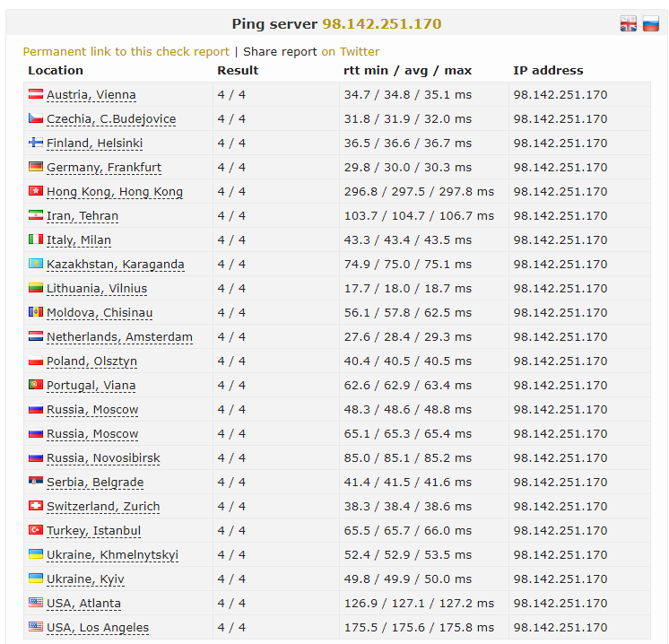Click the Austria flag icon
This screenshot has height=644, width=669.
(x=36, y=94)
